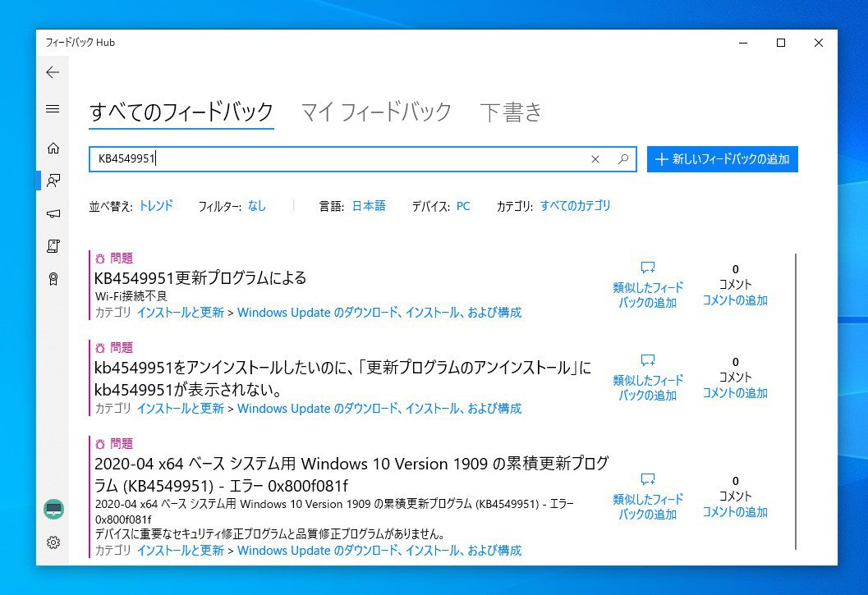Open the カテゴリ すべてのカテゴリ dropdown
This screenshot has width=868, height=595.
(575, 207)
